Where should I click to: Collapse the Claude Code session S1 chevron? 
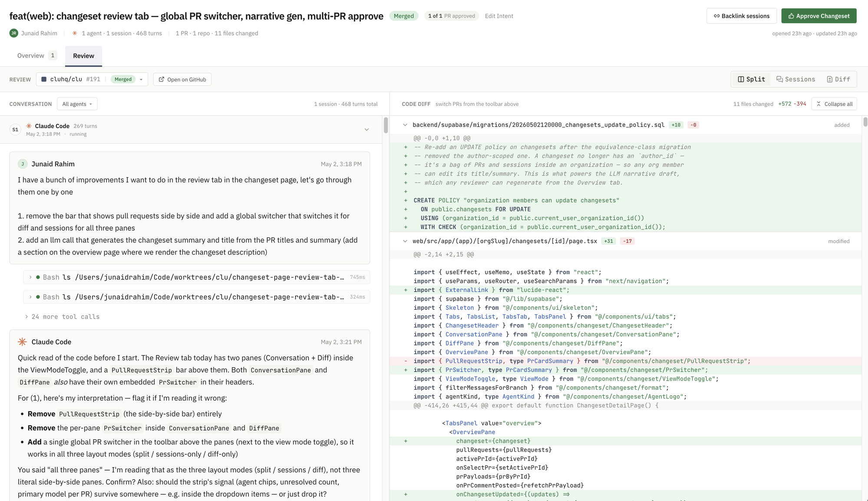(366, 129)
